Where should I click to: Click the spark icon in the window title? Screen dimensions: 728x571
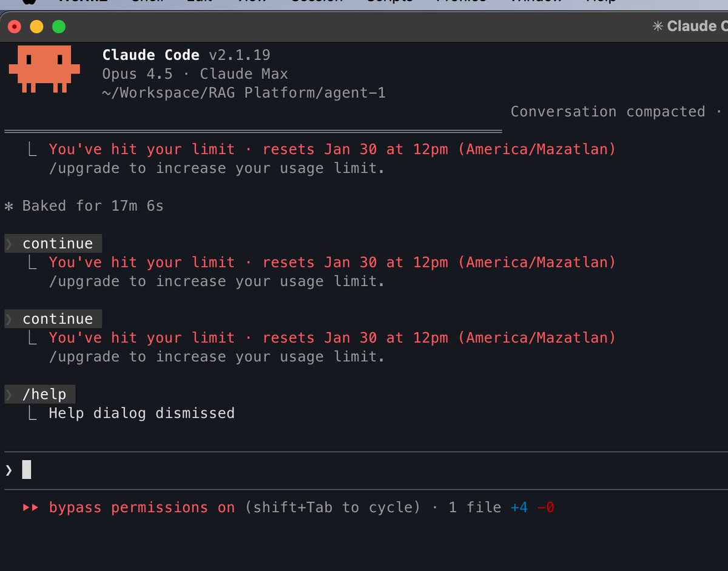(658, 26)
